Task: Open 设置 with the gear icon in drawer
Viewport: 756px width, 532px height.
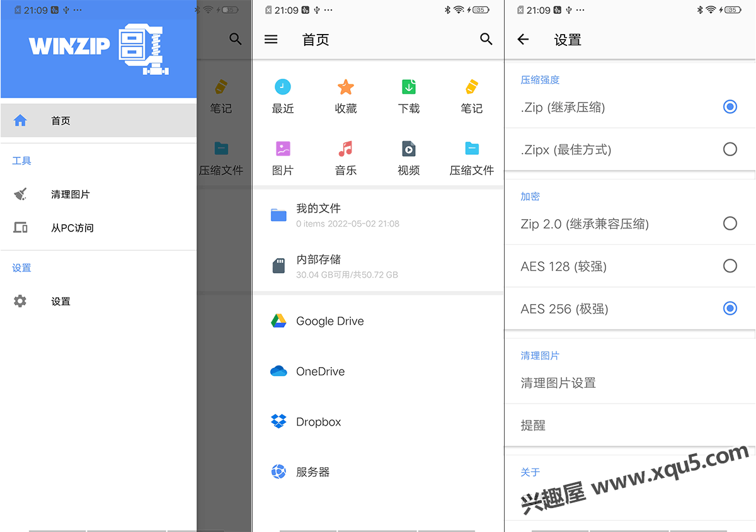Action: coord(98,302)
